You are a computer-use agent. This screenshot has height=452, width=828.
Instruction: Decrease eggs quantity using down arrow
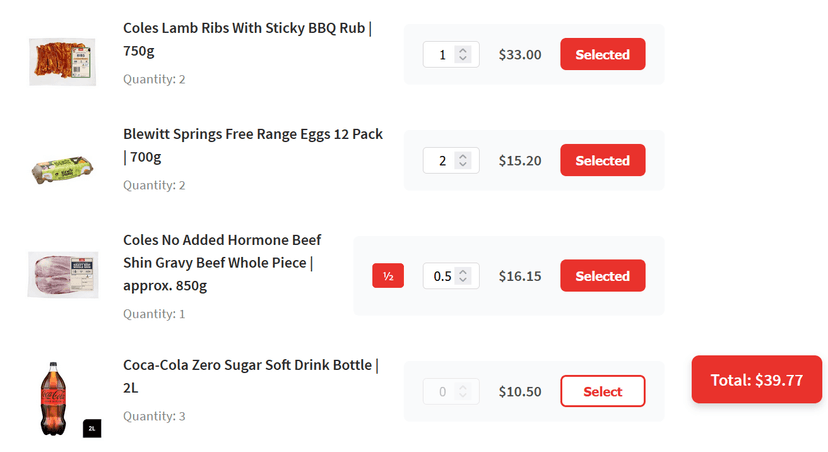463,166
